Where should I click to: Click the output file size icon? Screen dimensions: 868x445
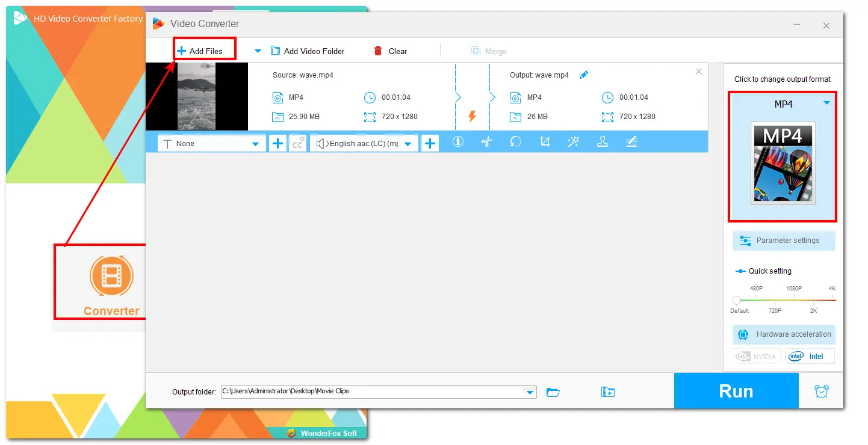pyautogui.click(x=515, y=117)
